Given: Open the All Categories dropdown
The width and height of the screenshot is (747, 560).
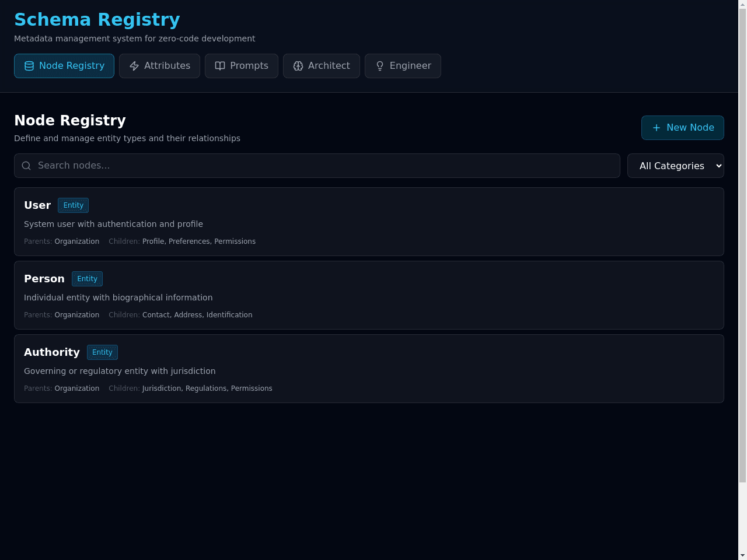Looking at the screenshot, I should point(676,166).
